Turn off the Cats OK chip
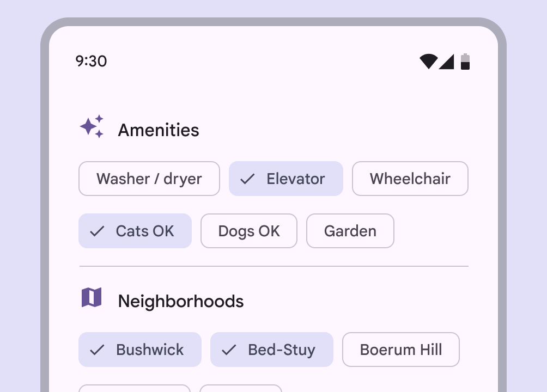Screen dimensions: 547x392 click(135, 231)
